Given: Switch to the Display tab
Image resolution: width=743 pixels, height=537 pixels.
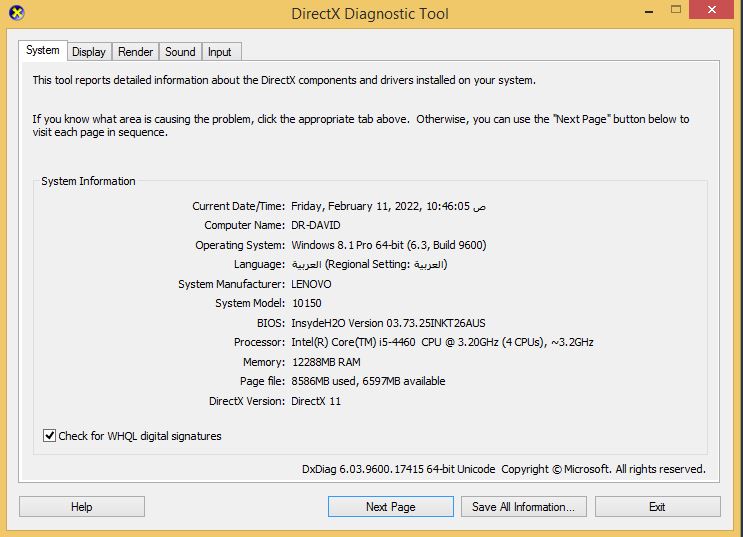Looking at the screenshot, I should pos(89,52).
